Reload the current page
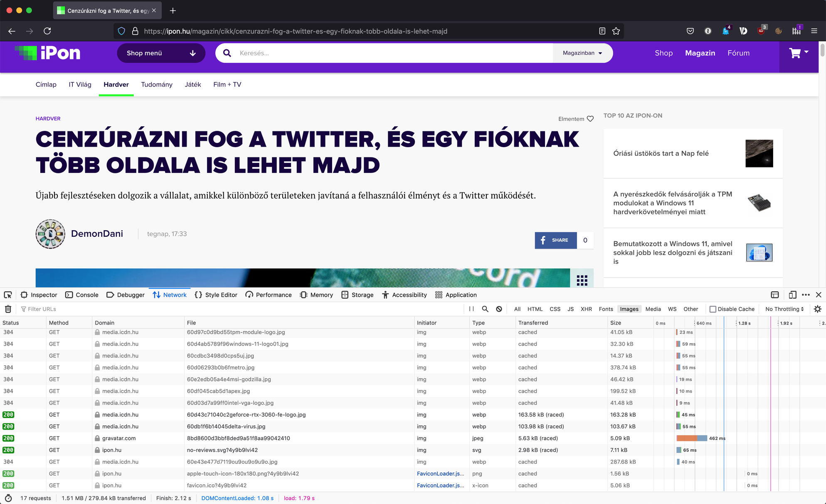This screenshot has width=826, height=504. tap(47, 31)
